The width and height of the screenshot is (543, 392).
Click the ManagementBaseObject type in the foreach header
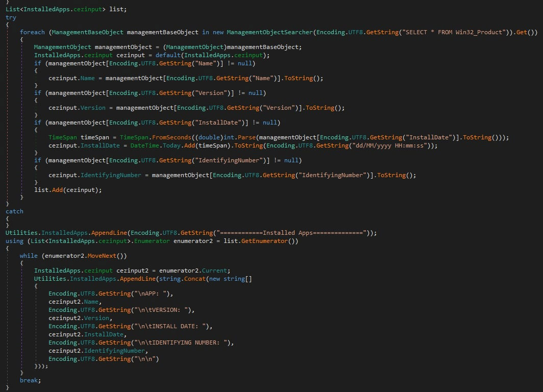click(x=88, y=32)
